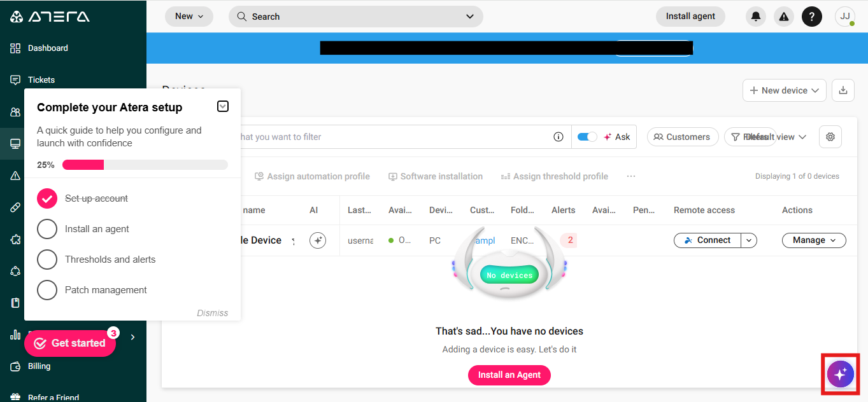Open the New dropdown
The height and width of the screenshot is (402, 868).
(189, 17)
